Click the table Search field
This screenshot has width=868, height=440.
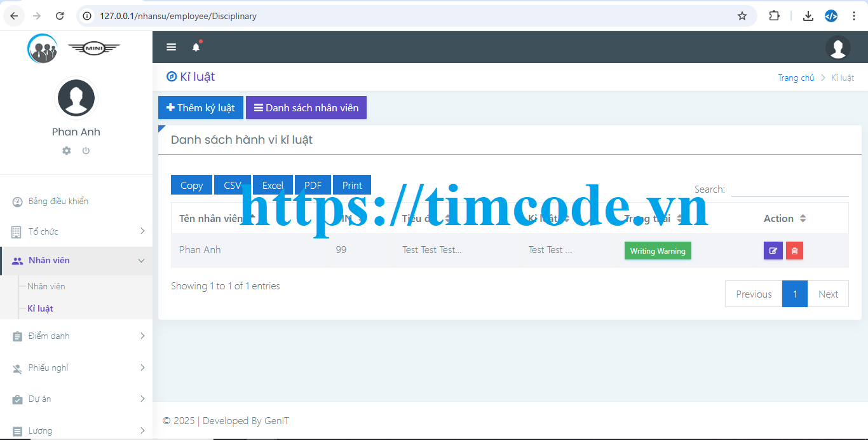click(790, 189)
